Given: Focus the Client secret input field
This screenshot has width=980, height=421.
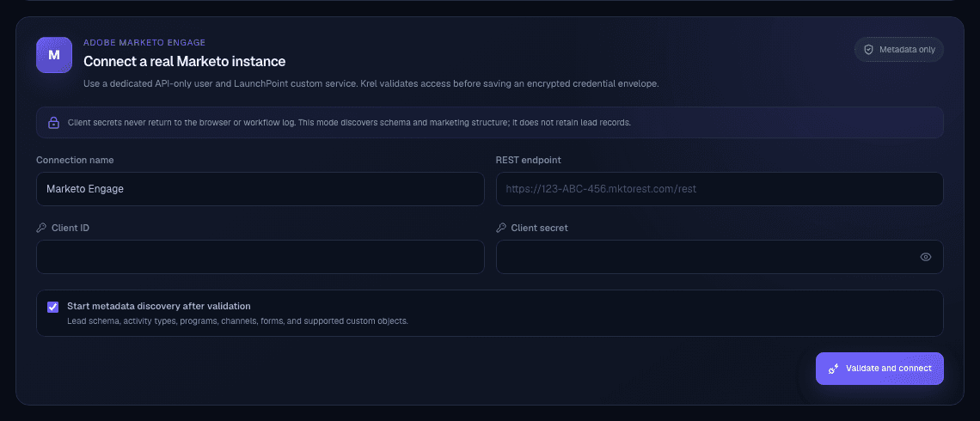Looking at the screenshot, I should click(720, 257).
